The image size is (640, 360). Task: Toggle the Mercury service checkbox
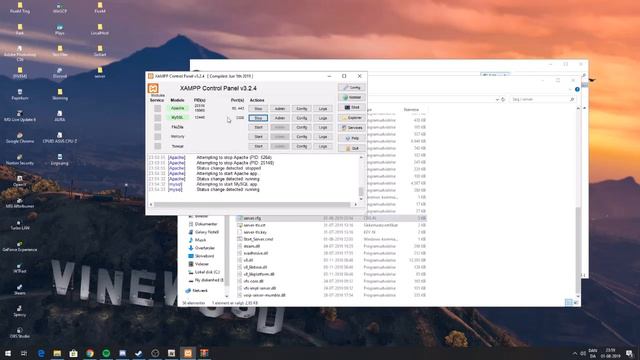click(x=158, y=136)
